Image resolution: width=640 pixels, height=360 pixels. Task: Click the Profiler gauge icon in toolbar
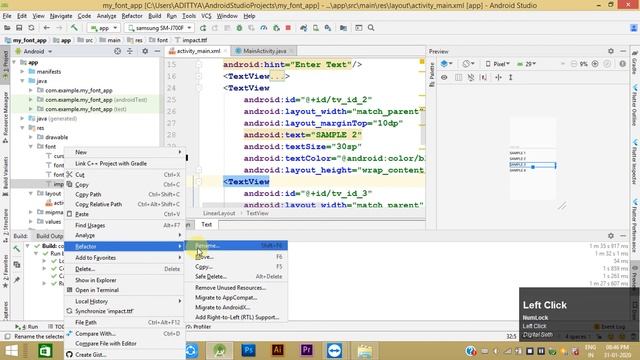(x=264, y=28)
